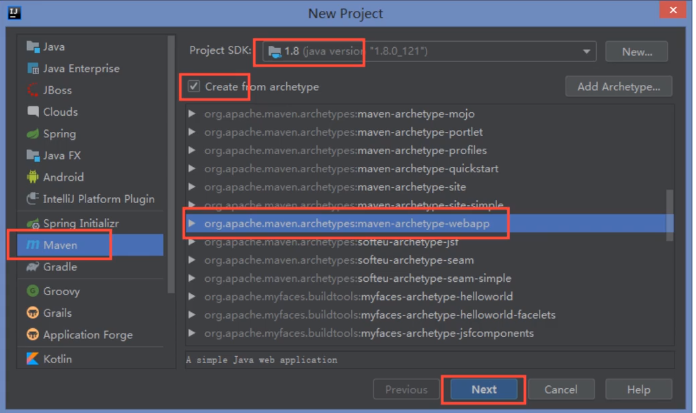Expand maven-archetype-site node
696x413 pixels.
(192, 187)
